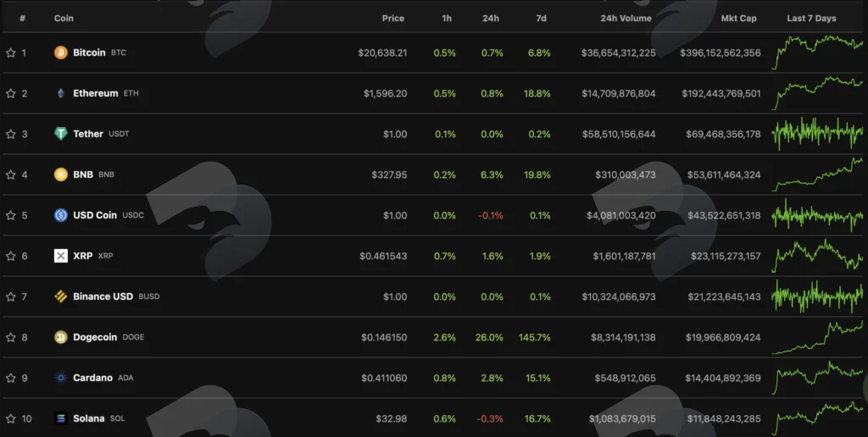Toggle favorite star for BNB row
Image resolution: width=868 pixels, height=437 pixels.
coord(10,174)
